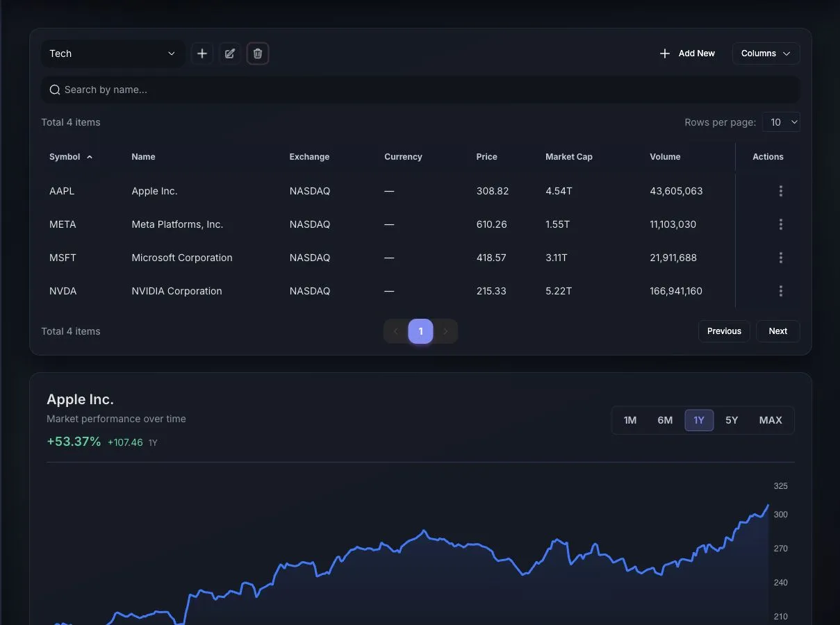Click the Rows per page label
840x625 pixels.
pos(720,122)
